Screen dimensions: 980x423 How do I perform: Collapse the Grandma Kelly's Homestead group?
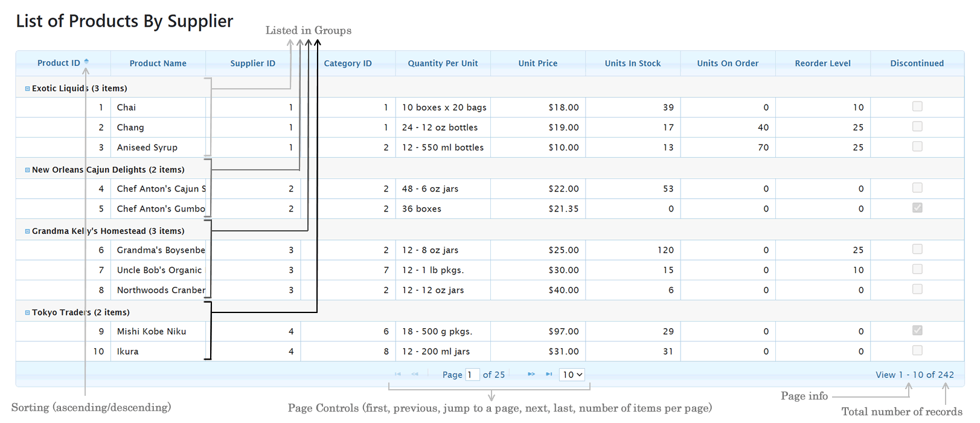coord(27,231)
